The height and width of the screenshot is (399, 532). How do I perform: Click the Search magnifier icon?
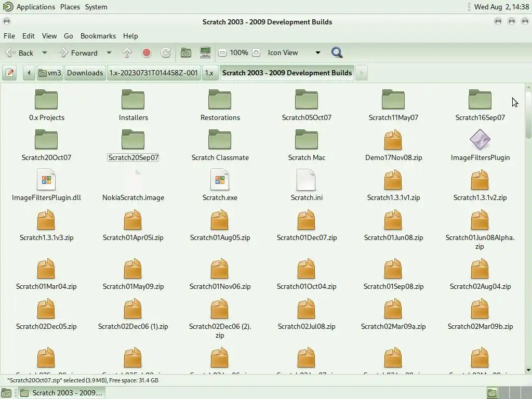tap(337, 52)
